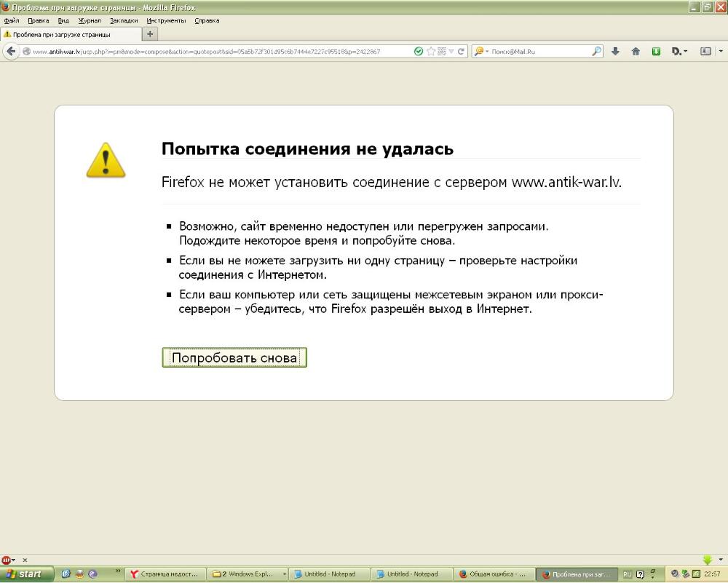
Task: Click the magnifier search icon
Action: 597,52
